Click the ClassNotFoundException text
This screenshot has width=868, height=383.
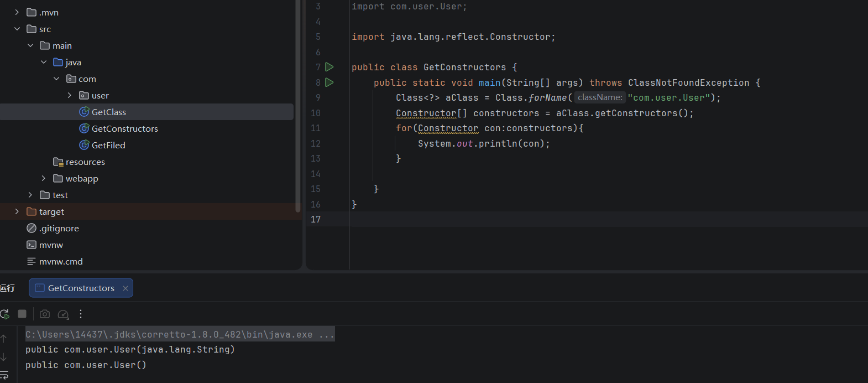click(688, 83)
